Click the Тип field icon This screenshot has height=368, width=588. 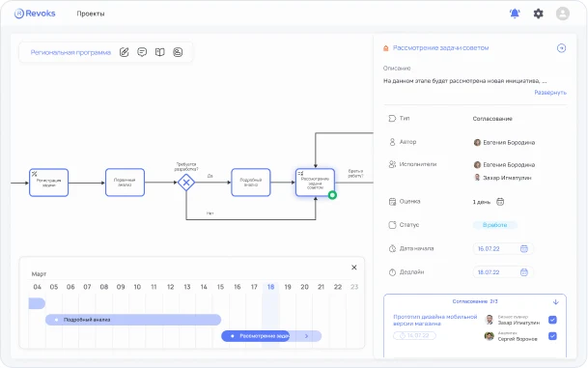392,119
